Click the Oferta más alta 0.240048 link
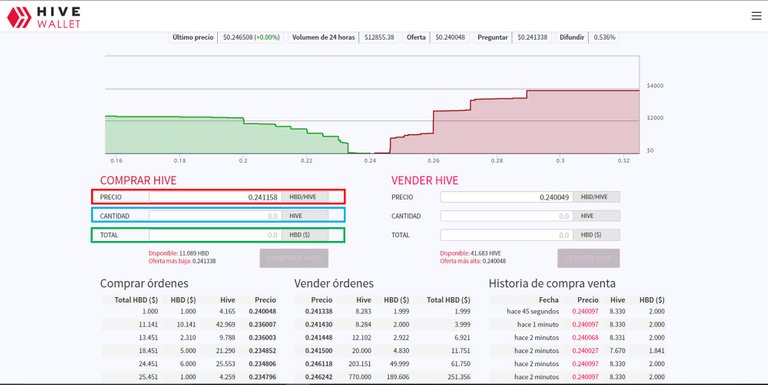 473,261
